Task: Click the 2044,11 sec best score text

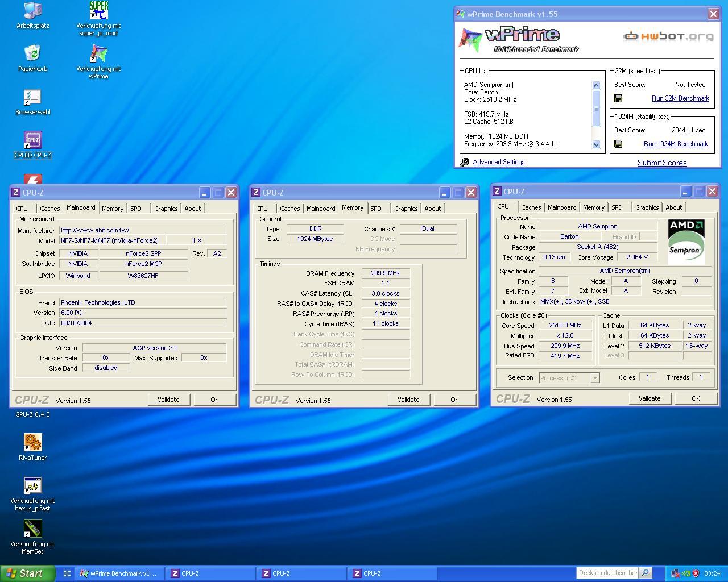Action: click(688, 130)
